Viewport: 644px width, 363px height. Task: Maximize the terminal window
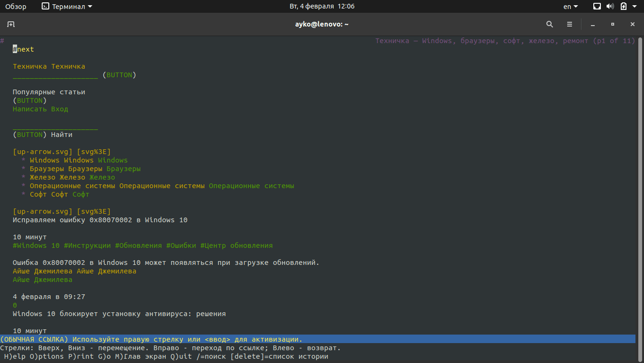[x=613, y=24]
